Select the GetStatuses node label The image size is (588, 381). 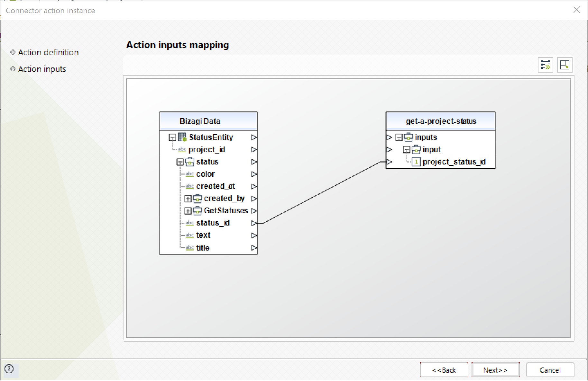(x=226, y=211)
